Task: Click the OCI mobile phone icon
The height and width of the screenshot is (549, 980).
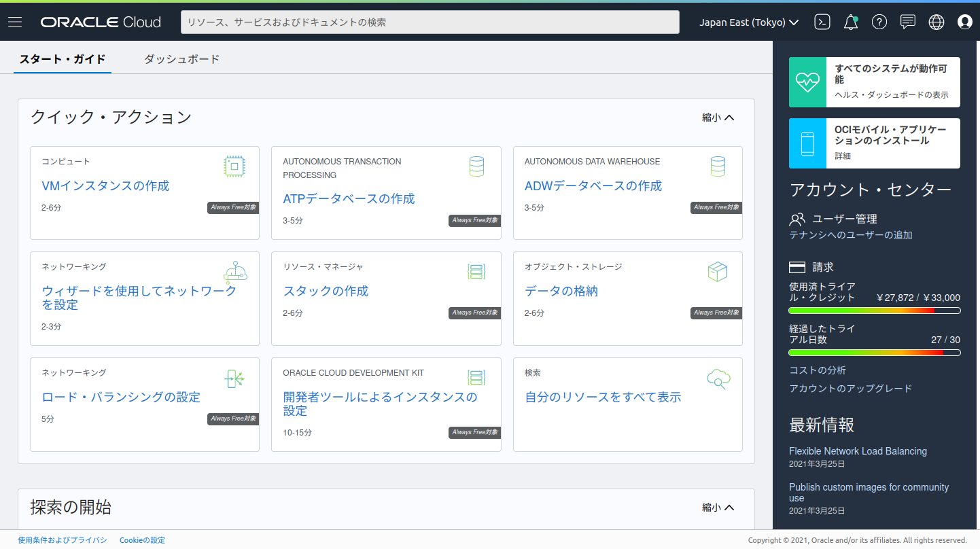Action: pyautogui.click(x=807, y=143)
